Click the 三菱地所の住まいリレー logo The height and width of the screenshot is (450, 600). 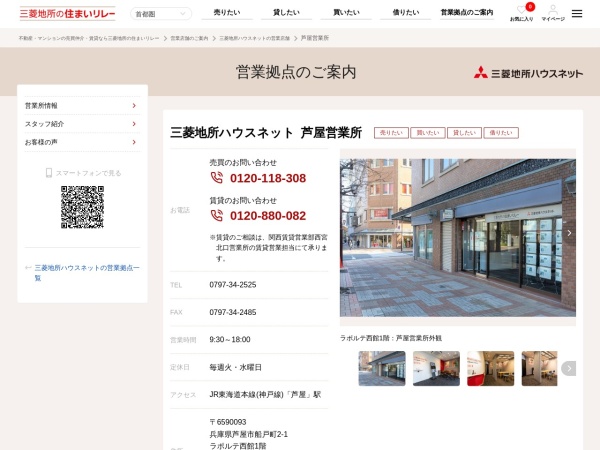tap(67, 14)
